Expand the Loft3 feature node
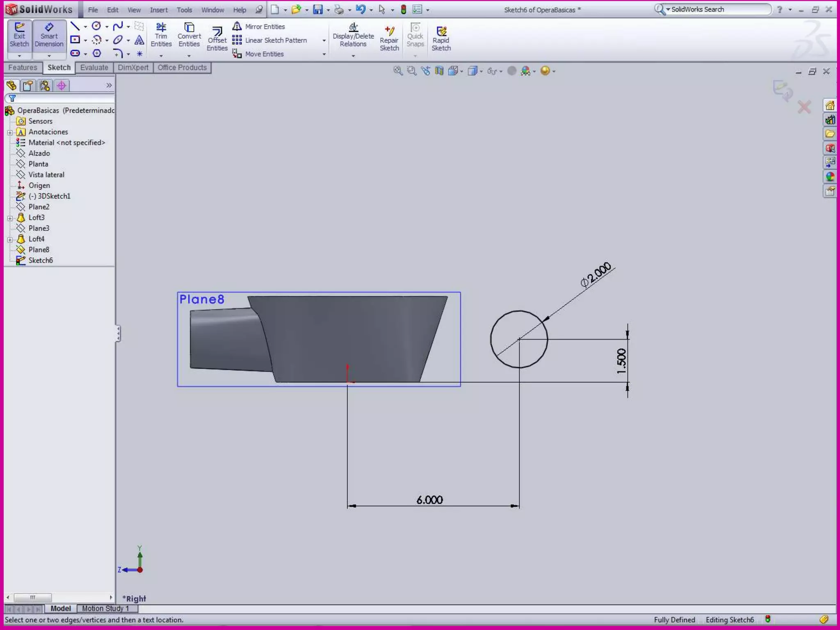 click(10, 218)
